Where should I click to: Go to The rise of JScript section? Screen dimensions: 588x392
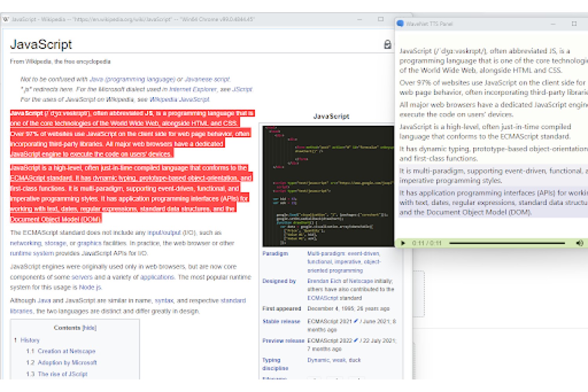(x=63, y=374)
